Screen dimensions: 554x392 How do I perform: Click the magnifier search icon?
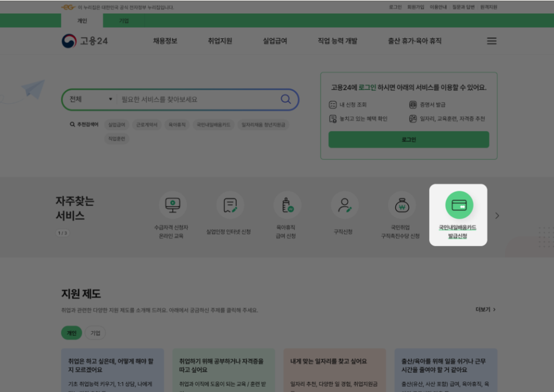(286, 99)
